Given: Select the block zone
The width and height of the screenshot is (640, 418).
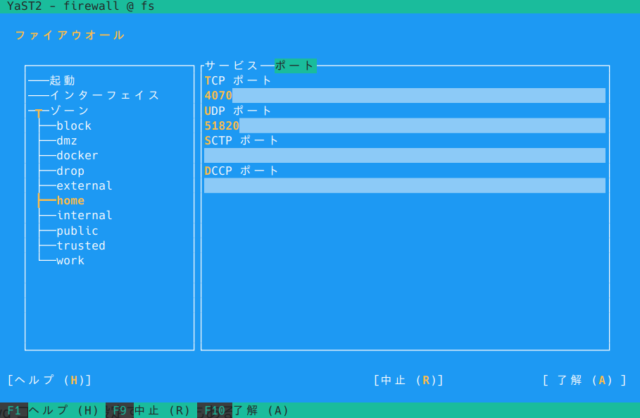Looking at the screenshot, I should tap(74, 126).
